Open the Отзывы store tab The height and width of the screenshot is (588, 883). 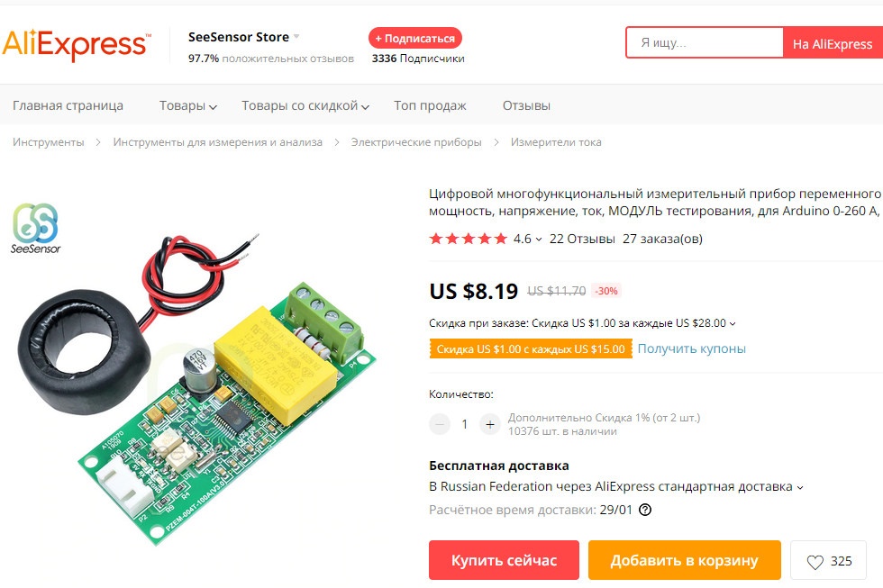(x=526, y=105)
